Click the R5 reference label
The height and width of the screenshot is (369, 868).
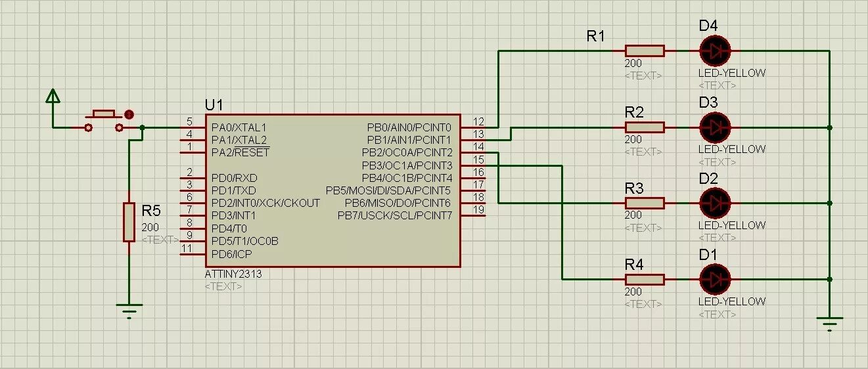151,211
